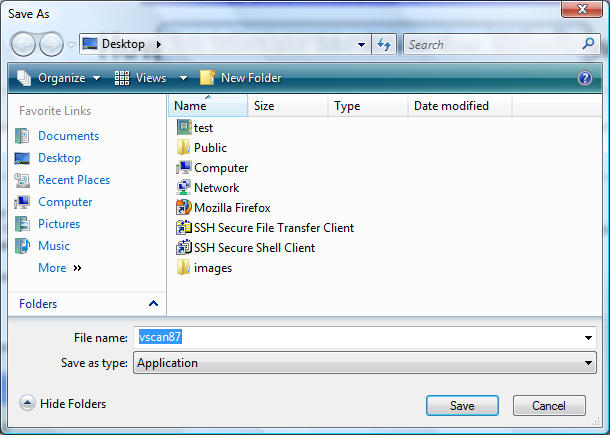The image size is (610, 435).
Task: Collapse the Folders pane chevron
Action: point(153,304)
